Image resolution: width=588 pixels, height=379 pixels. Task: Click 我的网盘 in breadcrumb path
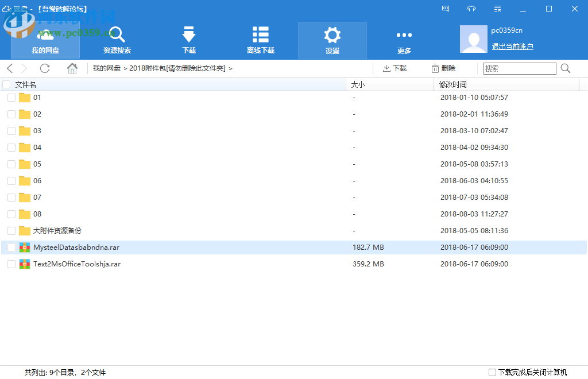point(107,68)
